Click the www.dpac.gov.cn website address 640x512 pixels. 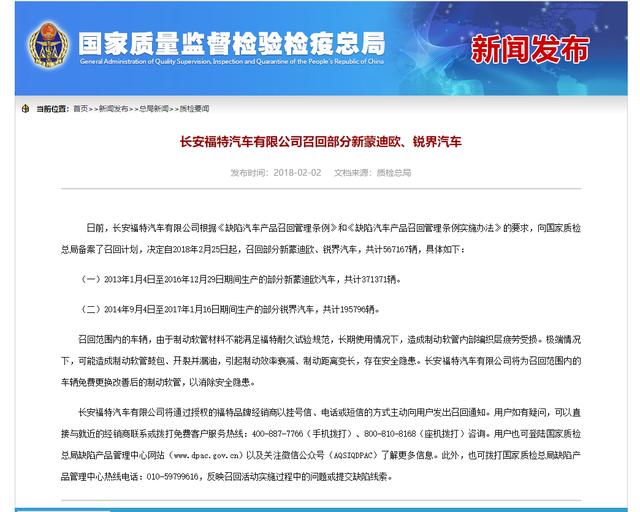coord(208,455)
